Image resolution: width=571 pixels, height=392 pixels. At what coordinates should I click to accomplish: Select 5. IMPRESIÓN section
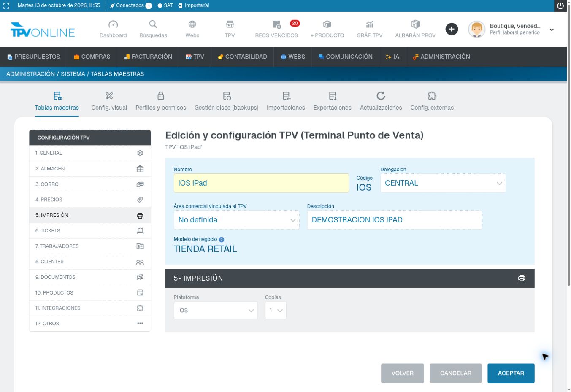coord(90,215)
